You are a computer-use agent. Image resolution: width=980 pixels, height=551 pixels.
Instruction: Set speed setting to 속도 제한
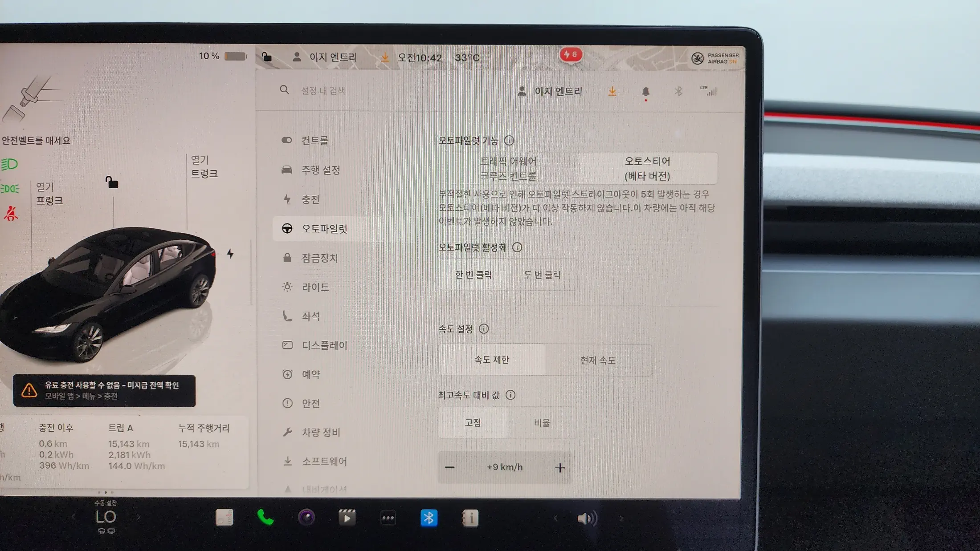tap(492, 360)
